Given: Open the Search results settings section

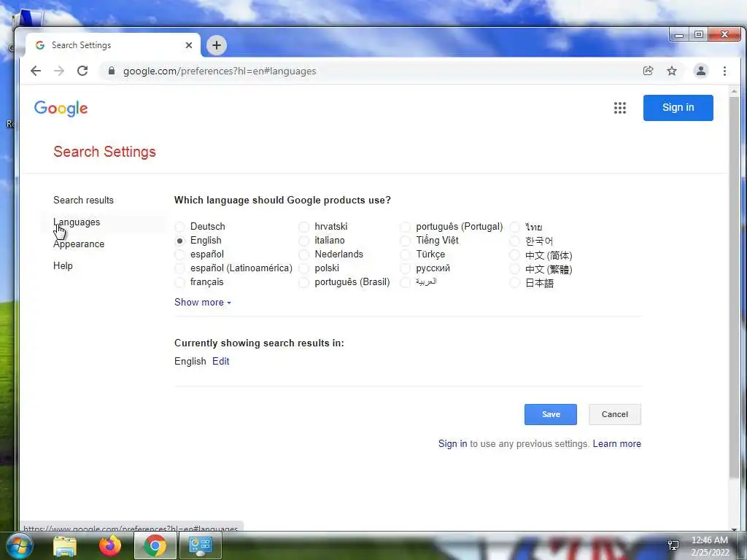Looking at the screenshot, I should point(83,200).
